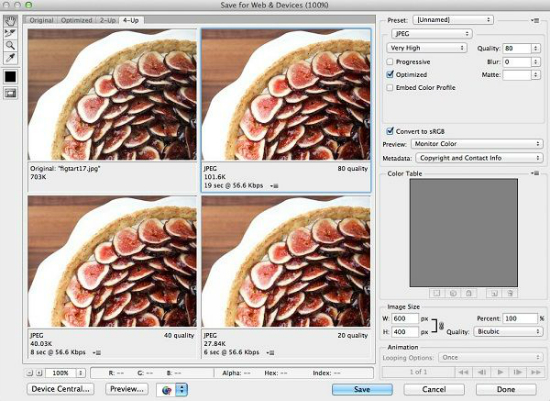The height and width of the screenshot is (401, 550).
Task: Select the Zoom tool
Action: pyautogui.click(x=10, y=45)
